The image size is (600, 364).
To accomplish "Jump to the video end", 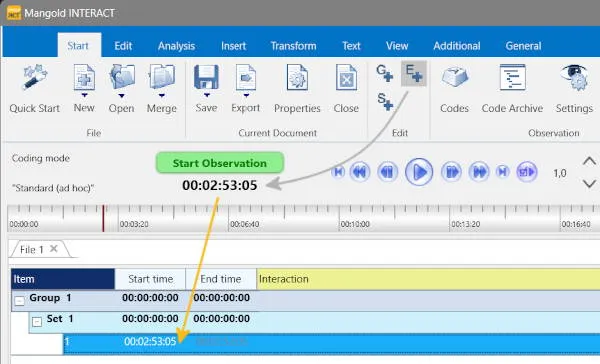I will tap(502, 172).
